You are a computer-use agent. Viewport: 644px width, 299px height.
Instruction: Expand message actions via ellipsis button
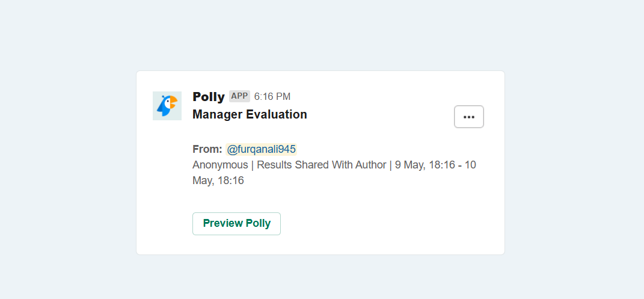[468, 117]
